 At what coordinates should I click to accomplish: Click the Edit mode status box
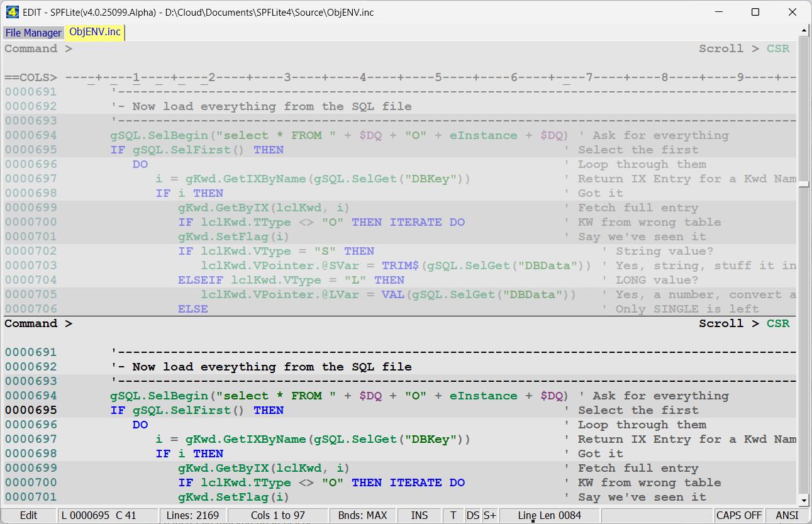click(29, 515)
